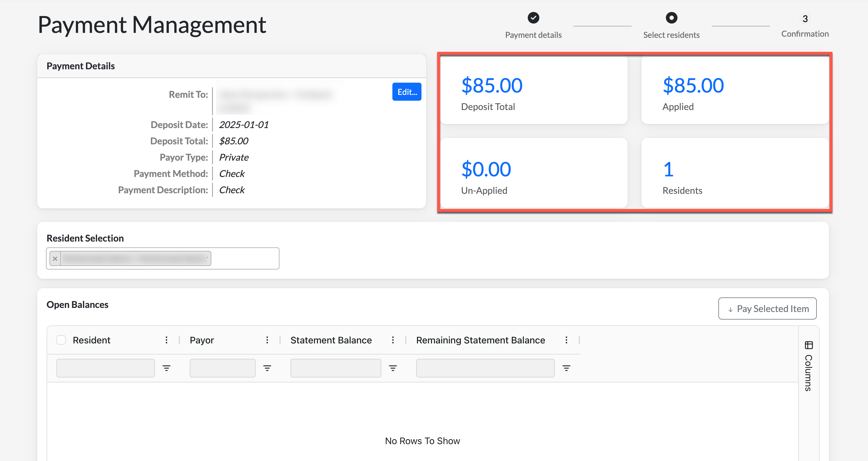Screen dimensions: 868x461
Task: Click the Un-Applied $0.00 summary card
Action: (x=534, y=173)
